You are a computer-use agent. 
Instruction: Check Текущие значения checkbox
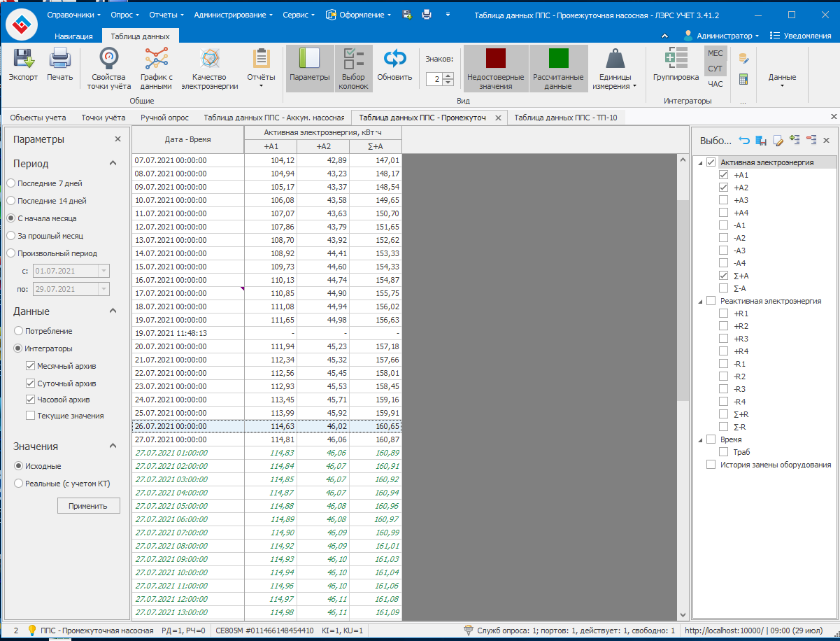coord(31,416)
